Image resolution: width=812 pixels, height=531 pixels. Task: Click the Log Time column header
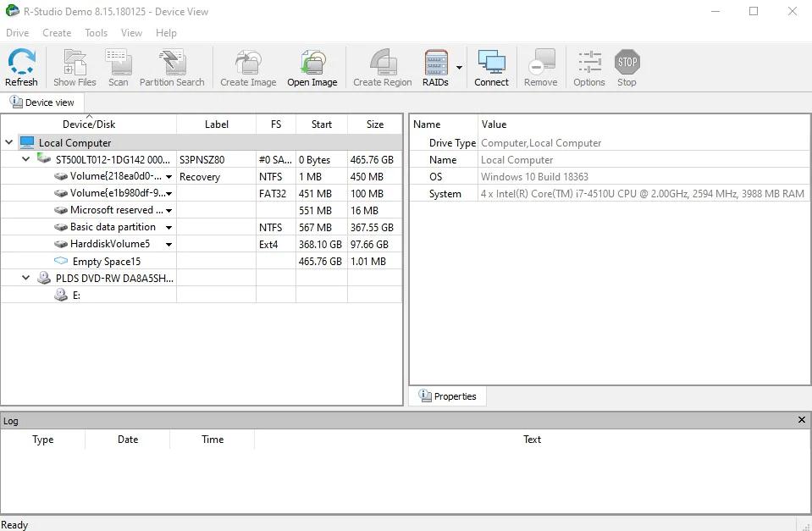click(213, 440)
